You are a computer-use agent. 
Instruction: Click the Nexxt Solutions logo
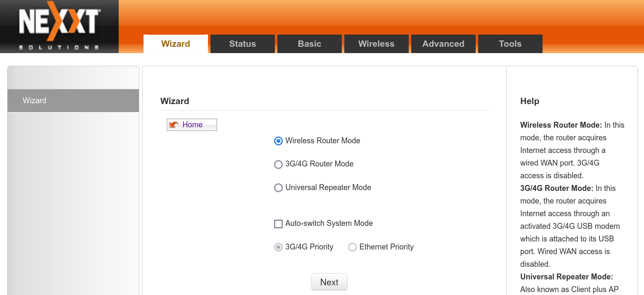point(59,26)
